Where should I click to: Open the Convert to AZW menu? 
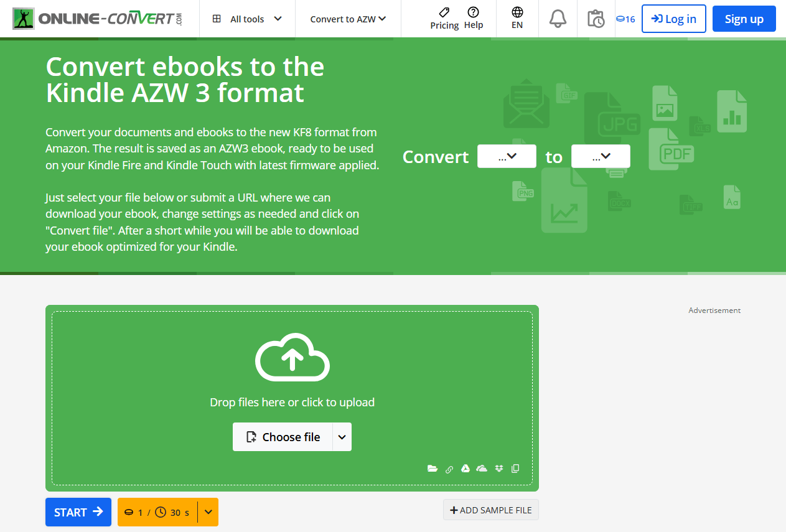(348, 19)
